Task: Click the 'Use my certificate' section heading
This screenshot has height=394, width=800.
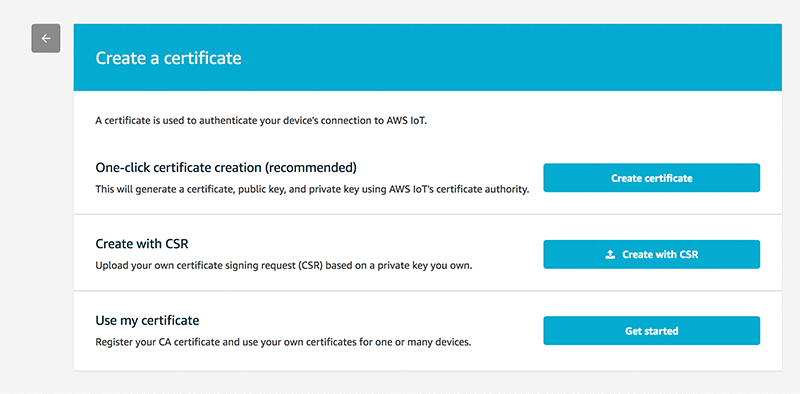Action: point(147,321)
